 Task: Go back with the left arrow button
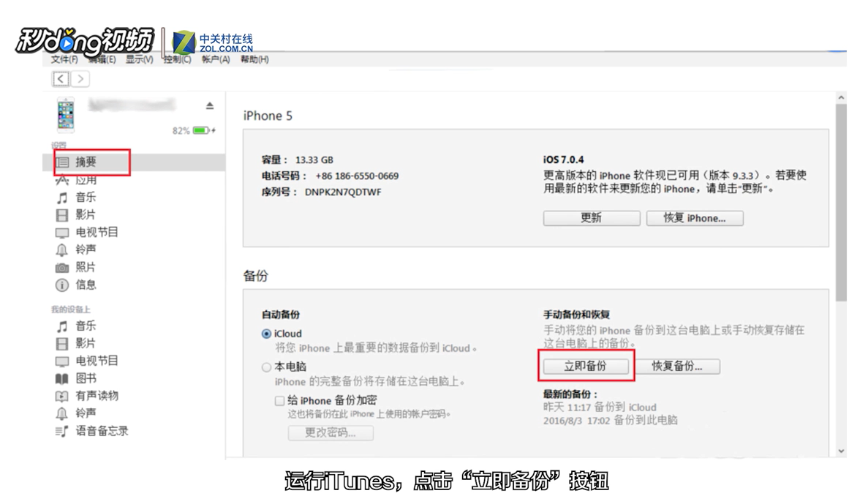coord(61,79)
